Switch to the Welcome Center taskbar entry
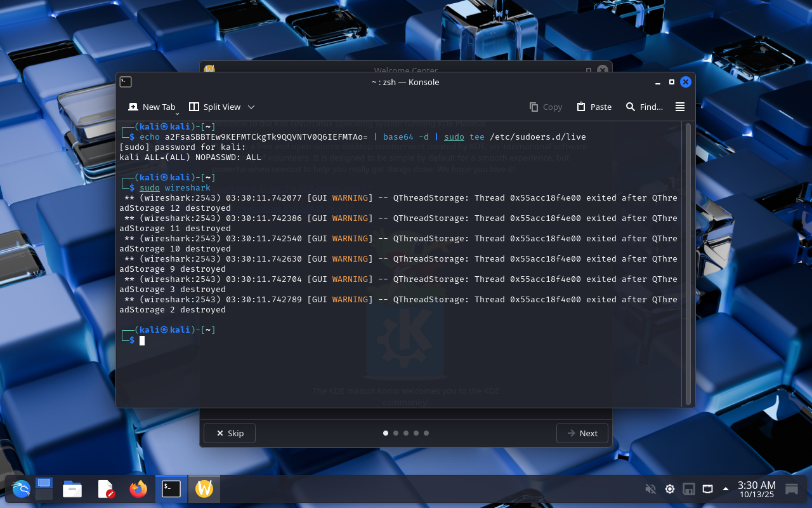This screenshot has height=508, width=812. pos(204,489)
